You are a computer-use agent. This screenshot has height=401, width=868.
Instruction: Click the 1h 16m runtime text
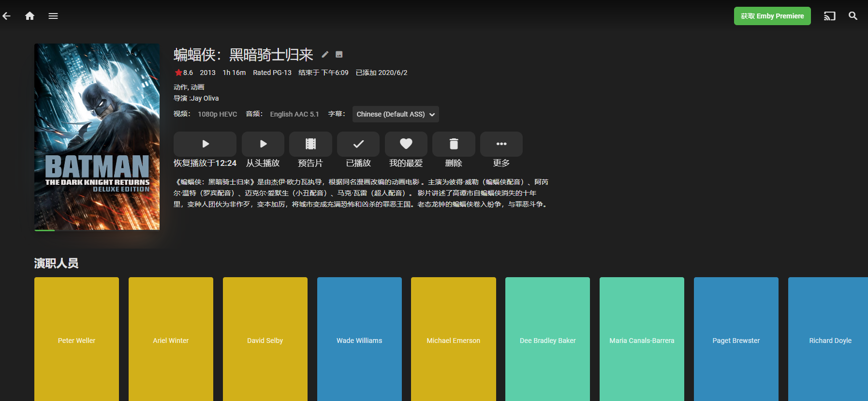(x=234, y=73)
